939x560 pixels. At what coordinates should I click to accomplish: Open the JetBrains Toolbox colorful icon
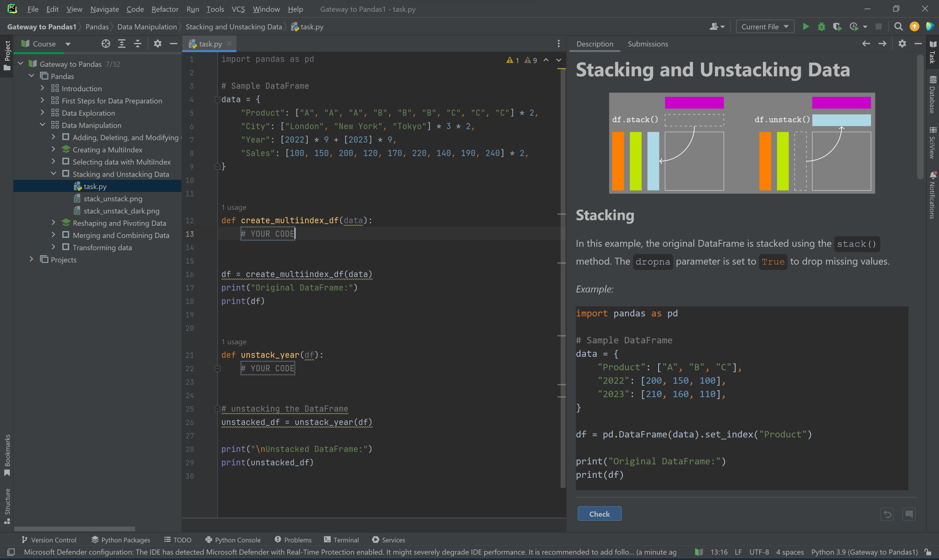point(930,26)
